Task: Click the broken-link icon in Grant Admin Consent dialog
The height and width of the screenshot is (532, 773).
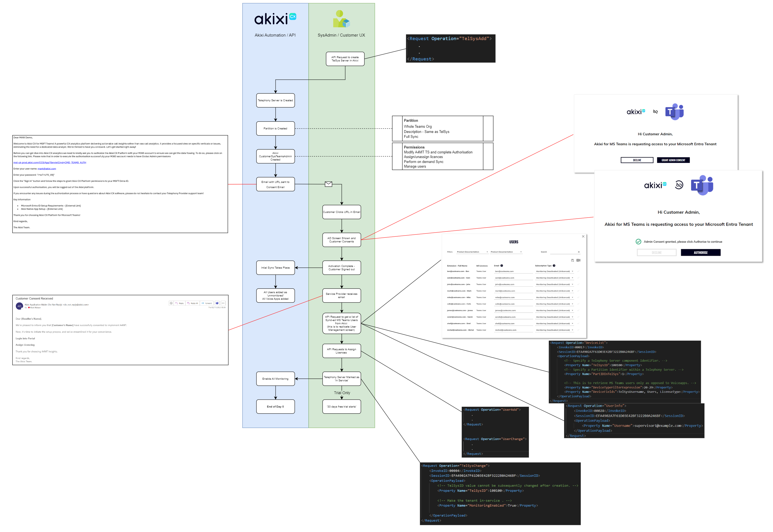Action: click(x=655, y=112)
